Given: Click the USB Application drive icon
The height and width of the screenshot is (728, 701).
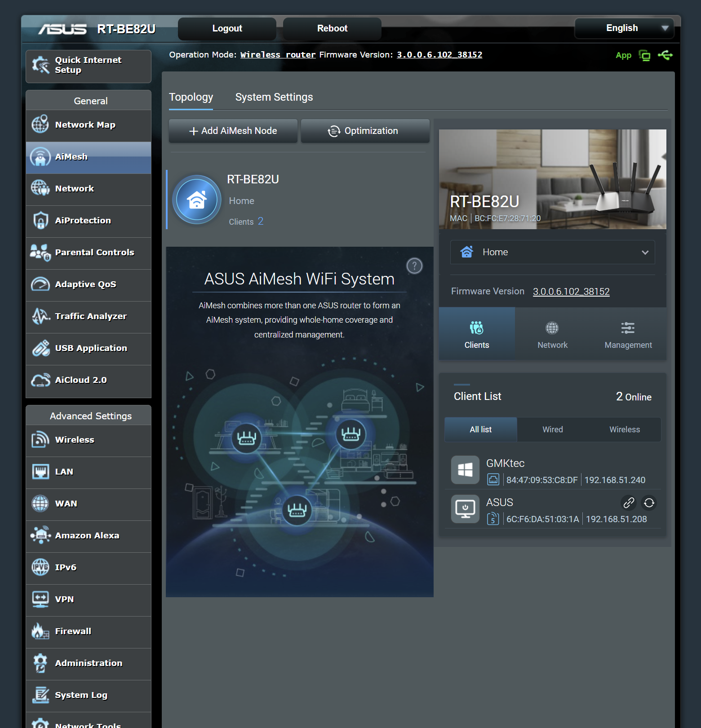Looking at the screenshot, I should (40, 348).
